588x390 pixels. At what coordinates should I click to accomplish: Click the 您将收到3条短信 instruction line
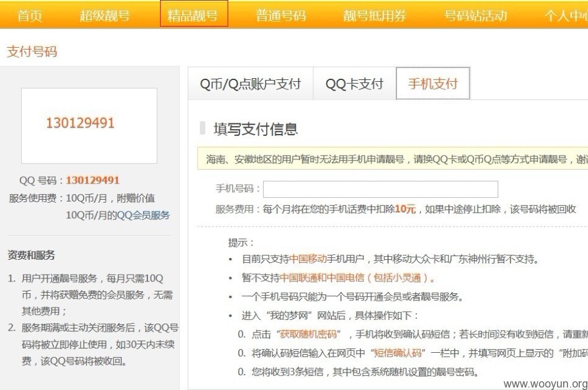[365, 371]
